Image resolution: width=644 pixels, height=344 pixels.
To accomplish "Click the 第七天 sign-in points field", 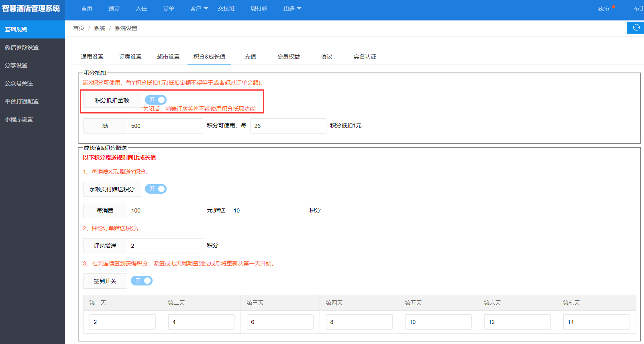I will [x=597, y=322].
